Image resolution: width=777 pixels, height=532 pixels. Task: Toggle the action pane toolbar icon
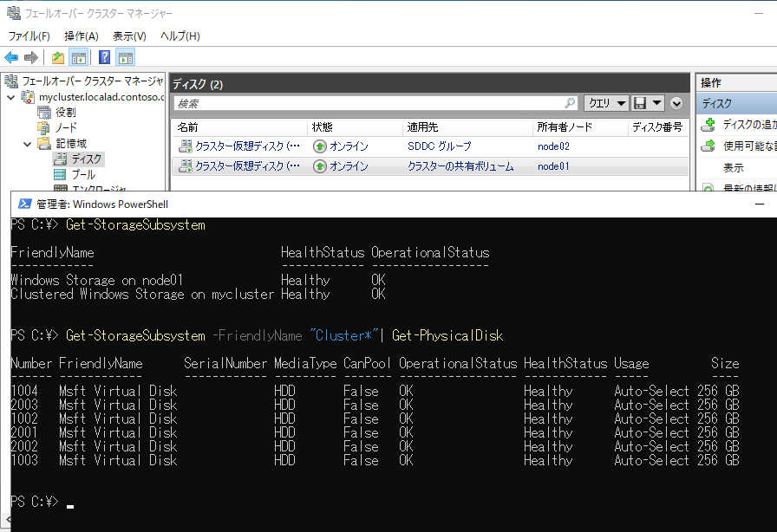point(126,58)
